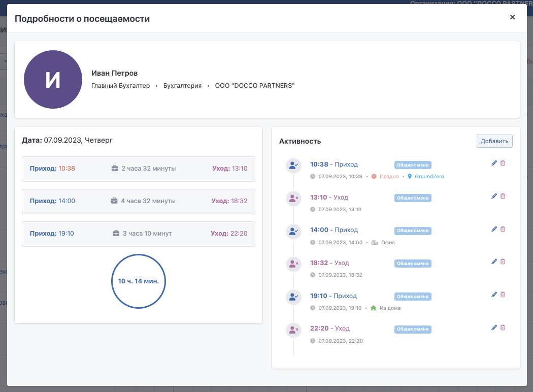Viewport: 533px width, 392px height.
Task: Click the 18:32 - Уход activity title
Action: (329, 263)
